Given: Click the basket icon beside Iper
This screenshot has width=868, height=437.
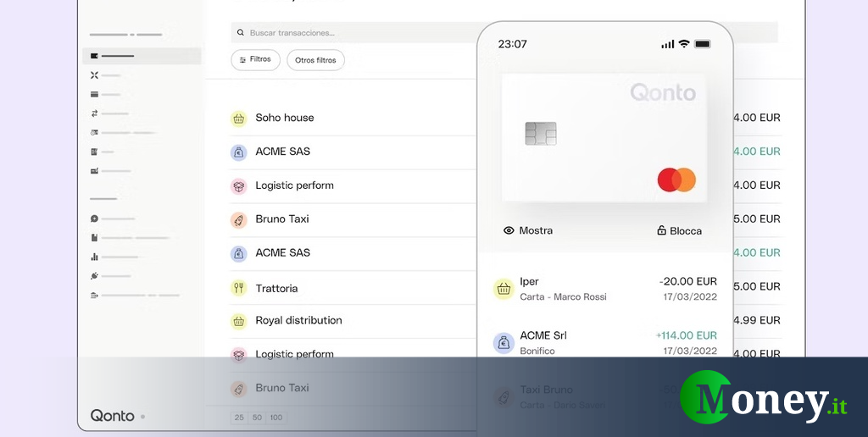Looking at the screenshot, I should click(x=504, y=289).
